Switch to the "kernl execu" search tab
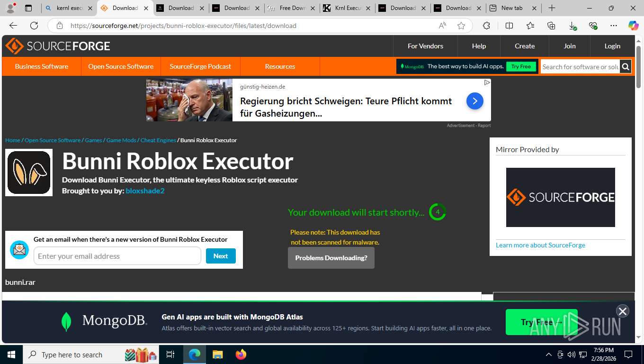 [x=70, y=8]
